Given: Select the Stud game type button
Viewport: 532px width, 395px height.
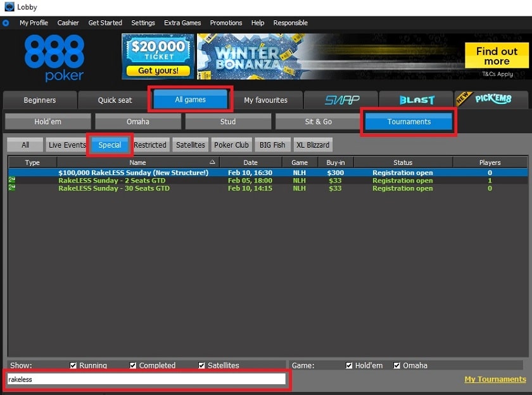Looking at the screenshot, I should tap(228, 122).
